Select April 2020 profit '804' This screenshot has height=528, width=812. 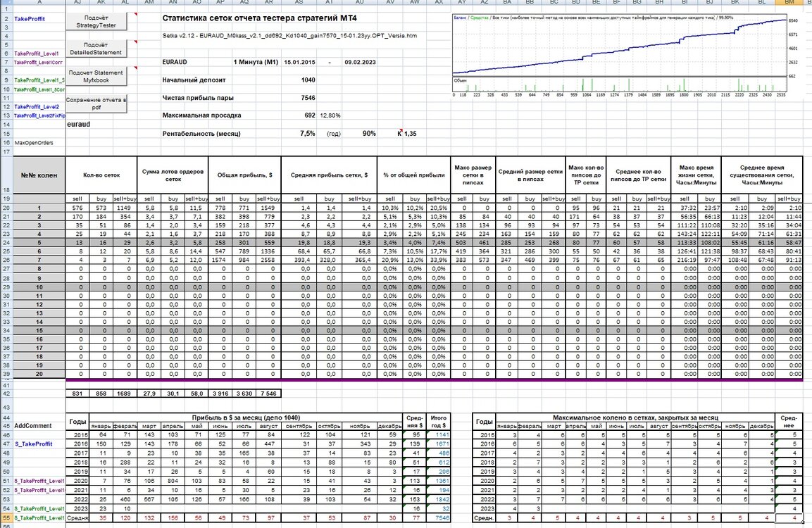173,480
